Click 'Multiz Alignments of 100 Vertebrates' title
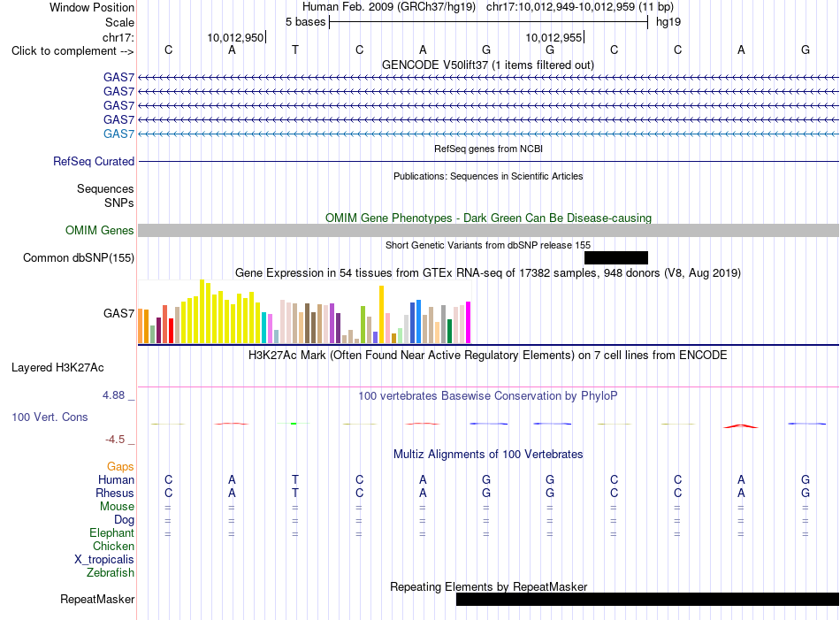 [488, 455]
